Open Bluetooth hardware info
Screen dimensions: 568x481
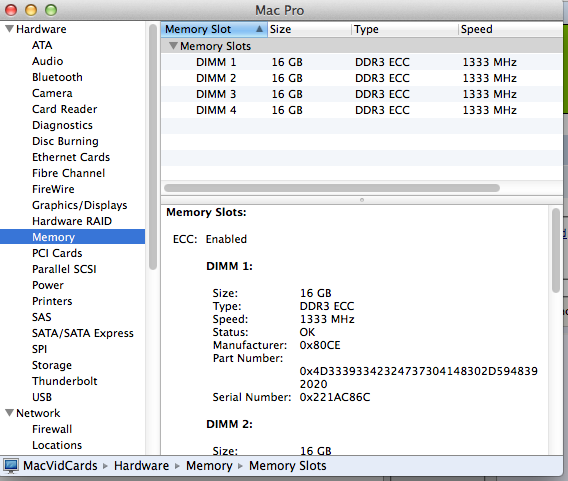(57, 77)
